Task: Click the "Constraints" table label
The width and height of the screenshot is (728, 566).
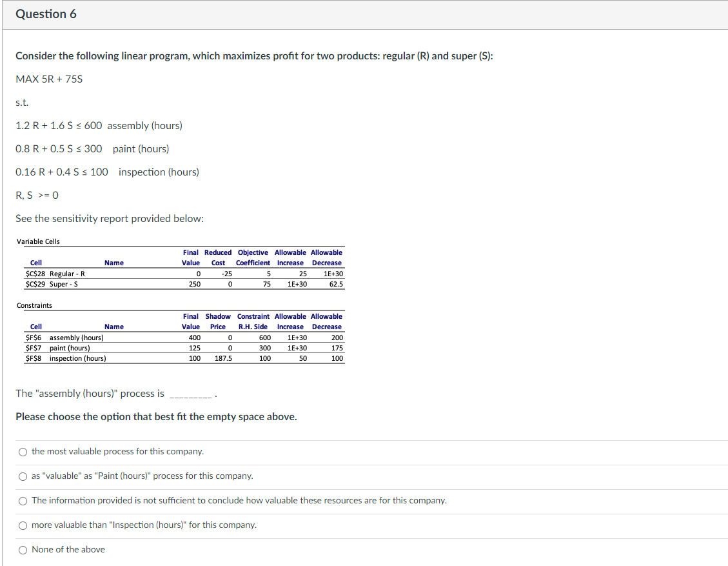Action: (34, 305)
